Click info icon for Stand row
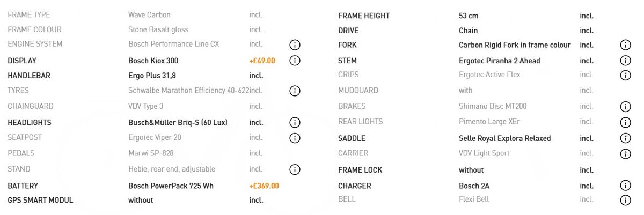Image resolution: width=644 pixels, height=215 pixels. coord(295,169)
